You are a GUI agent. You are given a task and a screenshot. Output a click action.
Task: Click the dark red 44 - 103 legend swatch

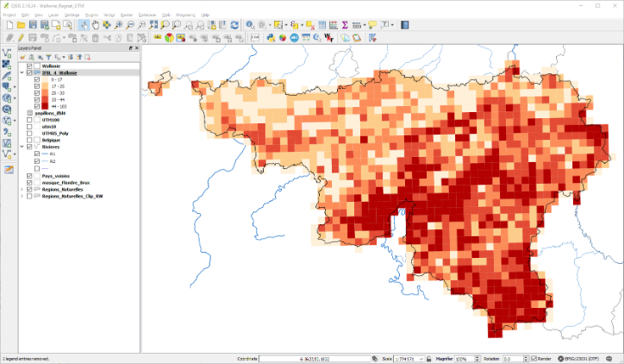(x=46, y=106)
